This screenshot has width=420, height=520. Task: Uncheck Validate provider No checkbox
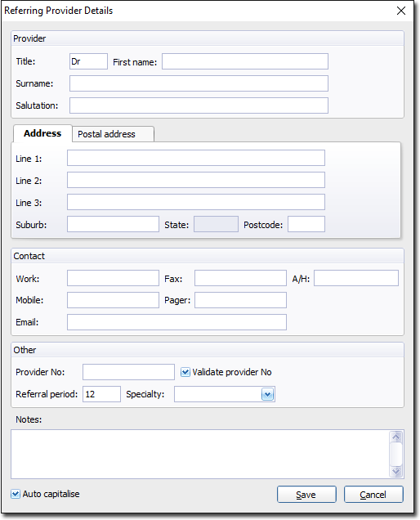[185, 372]
